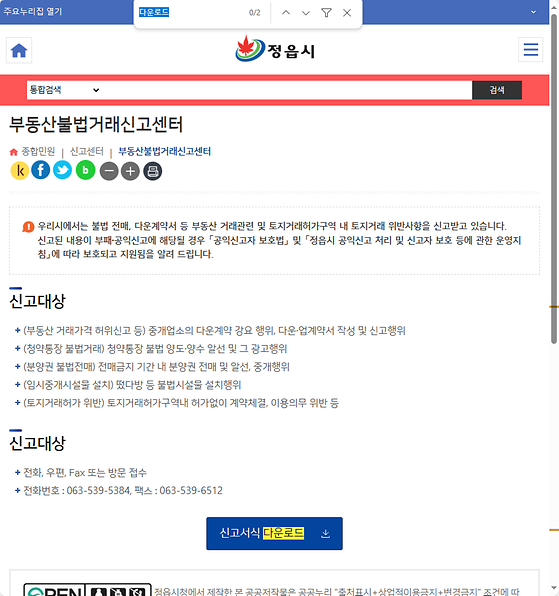
Task: Click the 부동산 거래가격 허위신고 list item
Action: [x=214, y=331]
